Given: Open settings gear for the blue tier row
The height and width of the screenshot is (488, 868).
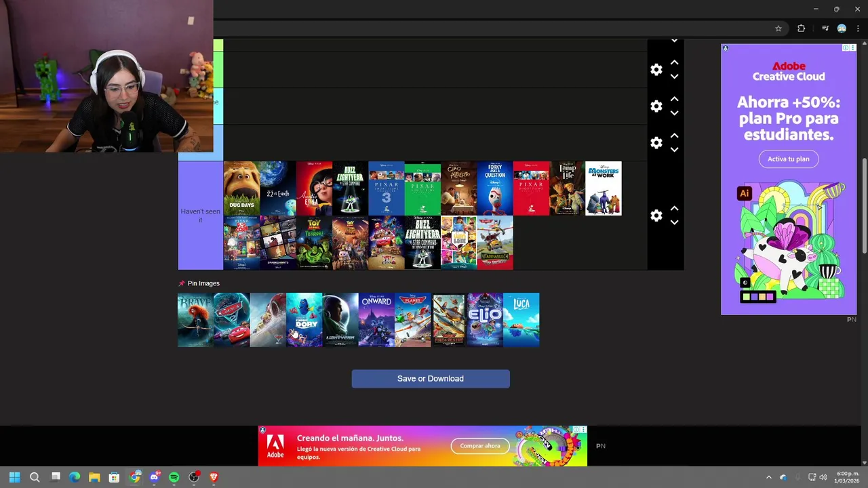Looking at the screenshot, I should pos(656,143).
